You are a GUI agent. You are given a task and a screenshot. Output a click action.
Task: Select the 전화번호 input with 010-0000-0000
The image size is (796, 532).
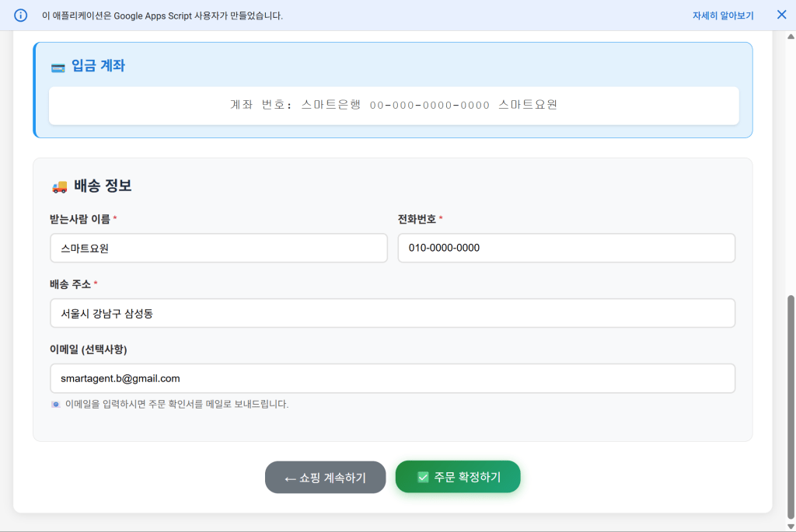pos(566,249)
